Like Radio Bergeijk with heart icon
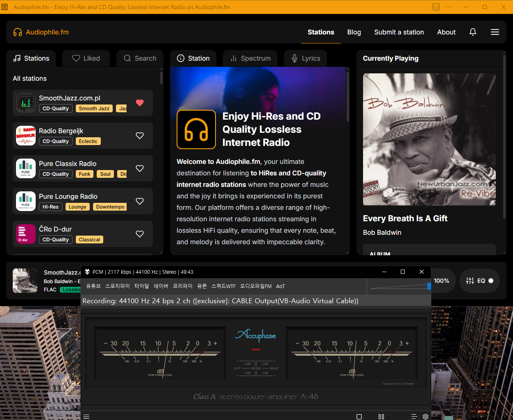 click(140, 136)
